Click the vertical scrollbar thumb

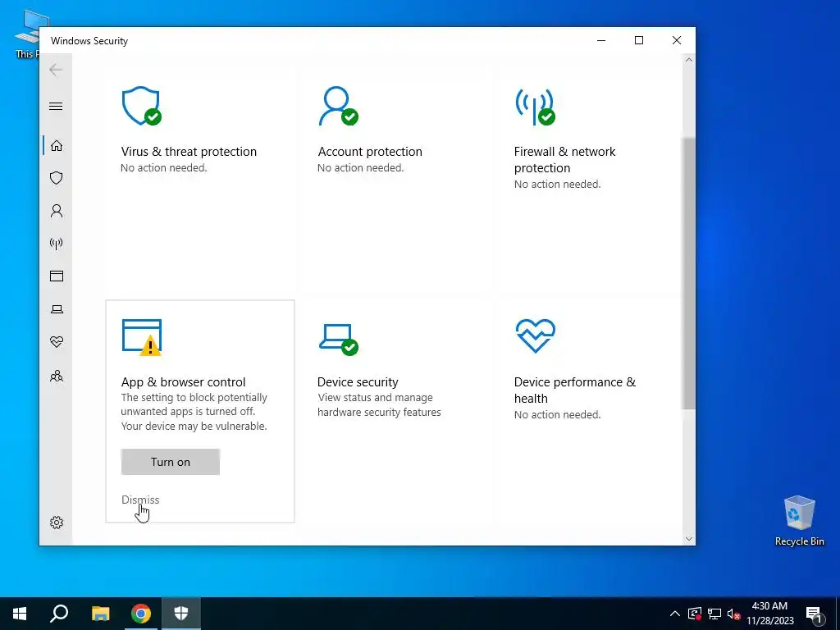pos(689,273)
